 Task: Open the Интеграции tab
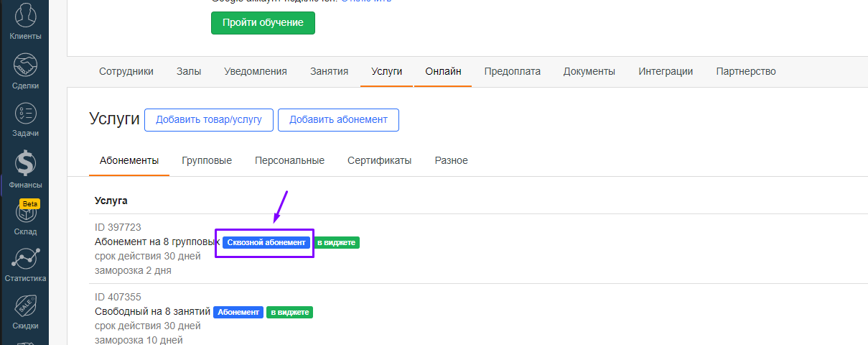pyautogui.click(x=666, y=71)
